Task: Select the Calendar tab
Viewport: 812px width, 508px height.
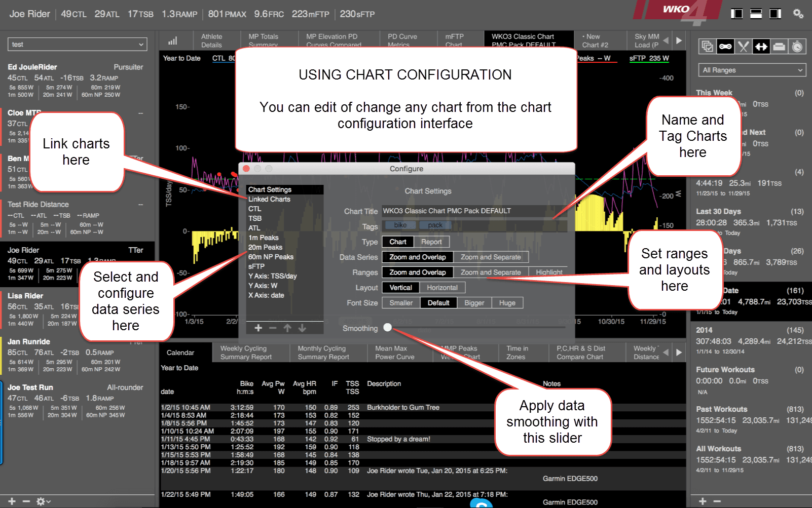Action: (x=180, y=353)
